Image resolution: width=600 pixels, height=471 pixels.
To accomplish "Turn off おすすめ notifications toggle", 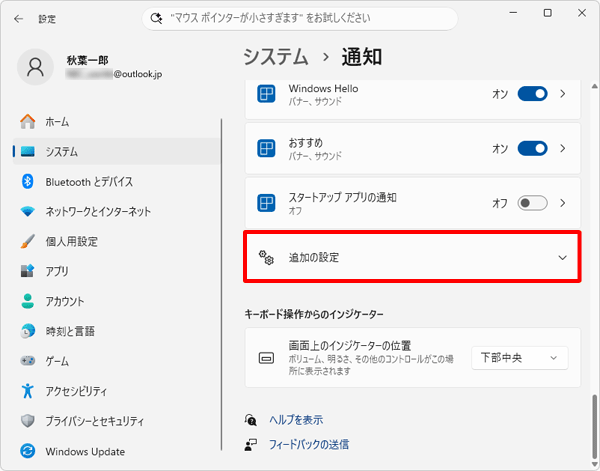I will pos(532,148).
